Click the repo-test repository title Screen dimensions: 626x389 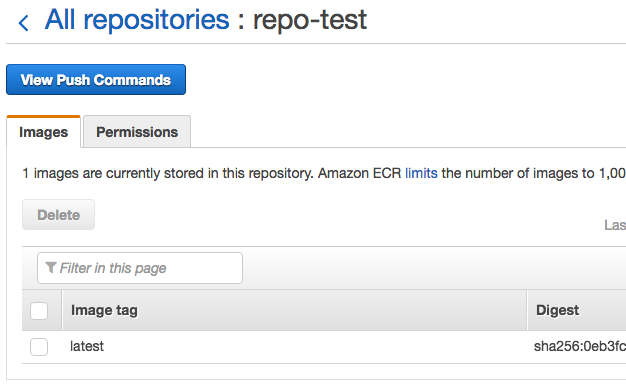click(310, 19)
